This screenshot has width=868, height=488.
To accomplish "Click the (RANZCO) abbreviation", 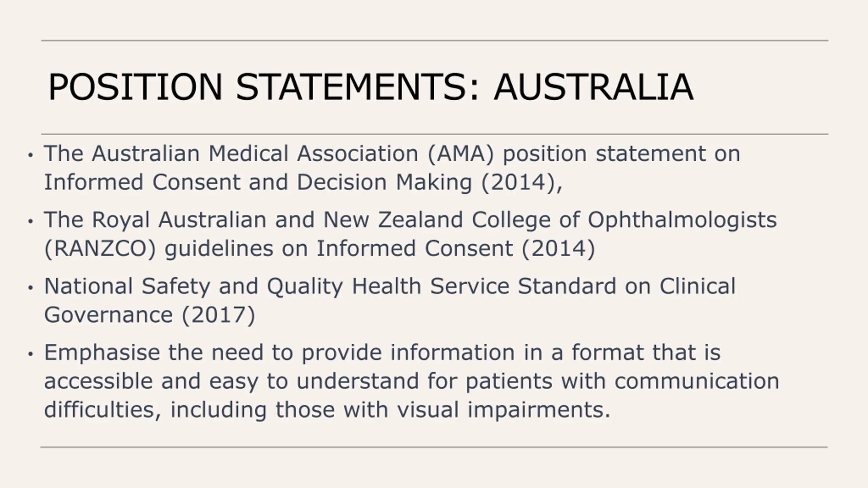I will click(100, 249).
